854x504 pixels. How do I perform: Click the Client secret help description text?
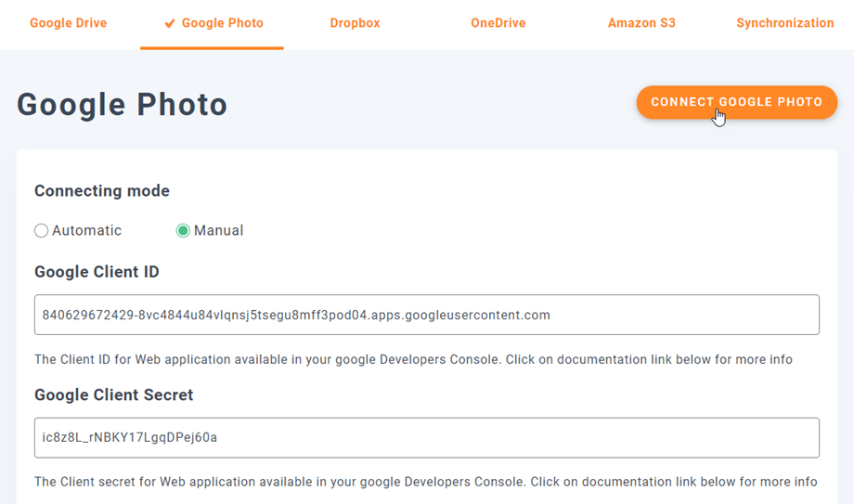click(x=425, y=482)
